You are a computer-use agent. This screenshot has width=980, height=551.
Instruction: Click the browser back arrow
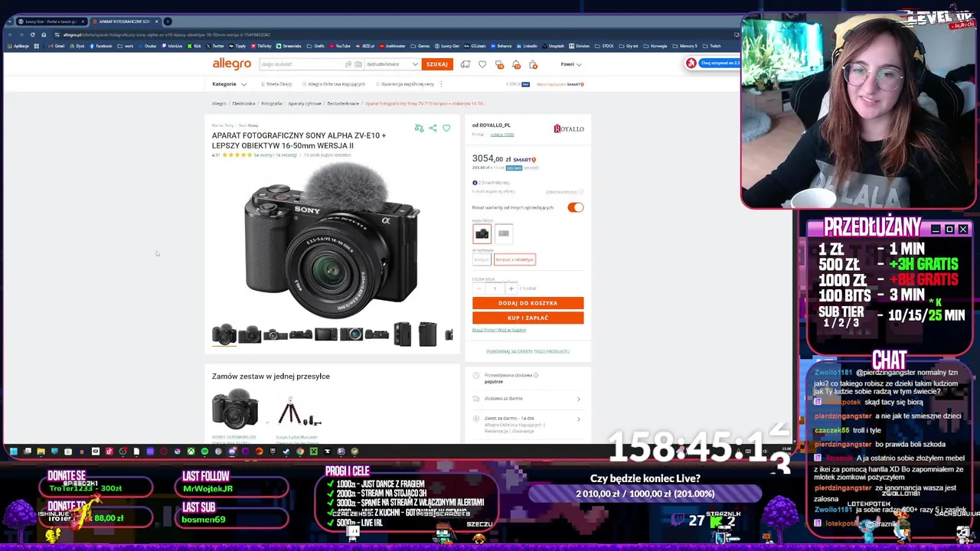point(9,34)
